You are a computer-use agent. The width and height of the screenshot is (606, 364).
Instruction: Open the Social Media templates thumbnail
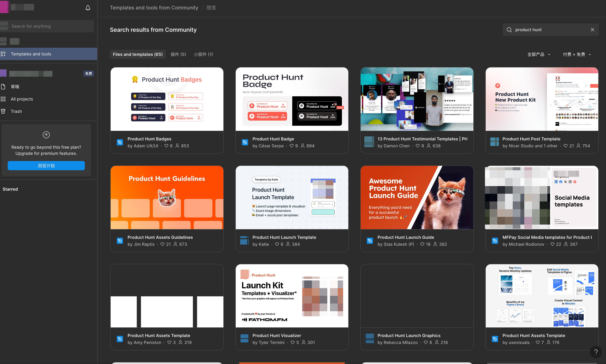542,197
